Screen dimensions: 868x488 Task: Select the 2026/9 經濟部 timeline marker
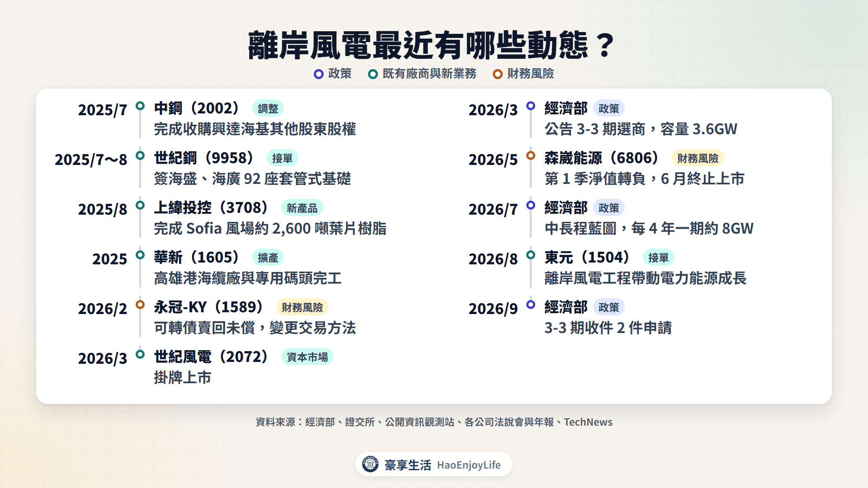(531, 305)
